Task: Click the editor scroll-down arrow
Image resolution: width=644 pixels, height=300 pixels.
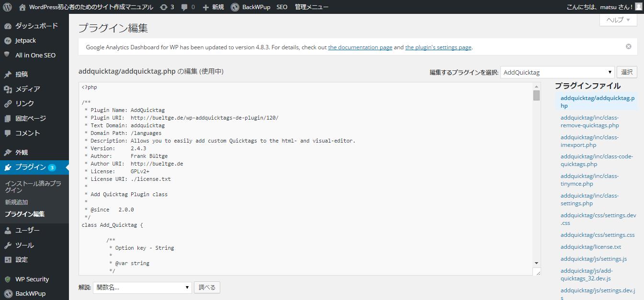Action: 536,263
